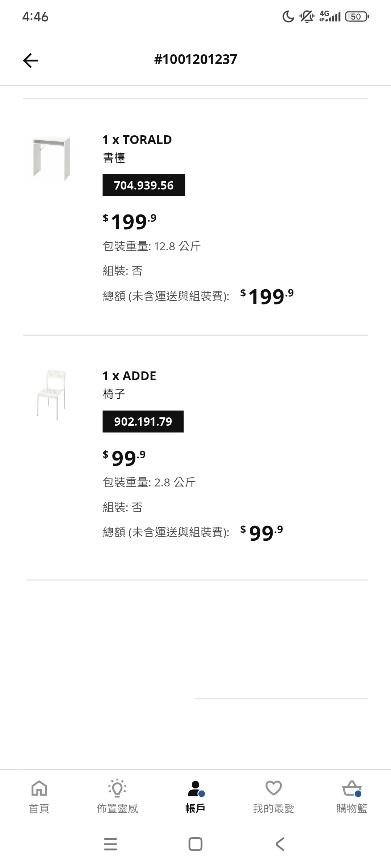391x868 pixels.
Task: Tap the TORALD desk thumbnail
Action: [51, 158]
